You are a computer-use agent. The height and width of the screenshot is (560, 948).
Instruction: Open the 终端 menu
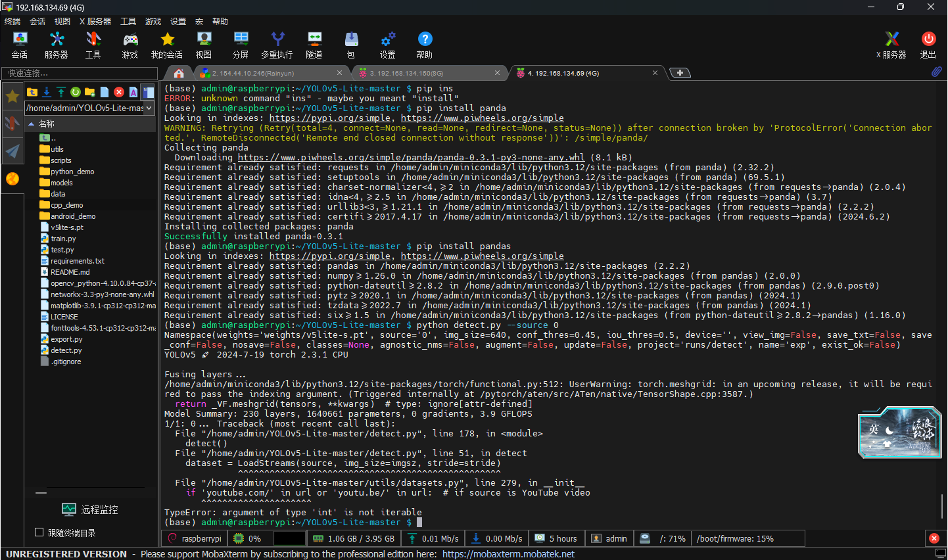(x=12, y=22)
